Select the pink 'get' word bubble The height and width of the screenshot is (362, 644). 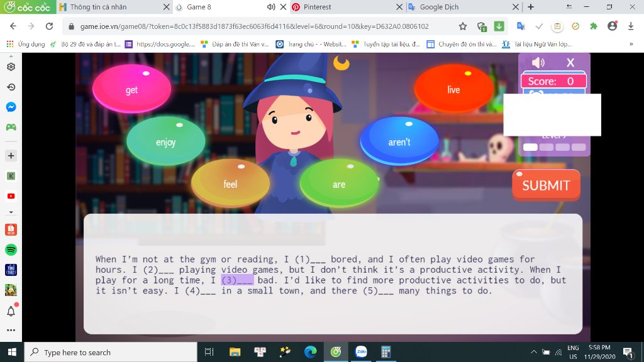132,89
